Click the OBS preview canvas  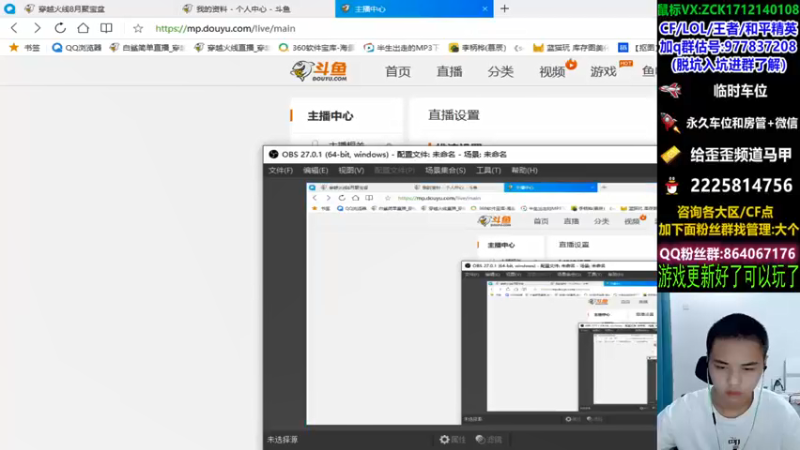[482, 304]
